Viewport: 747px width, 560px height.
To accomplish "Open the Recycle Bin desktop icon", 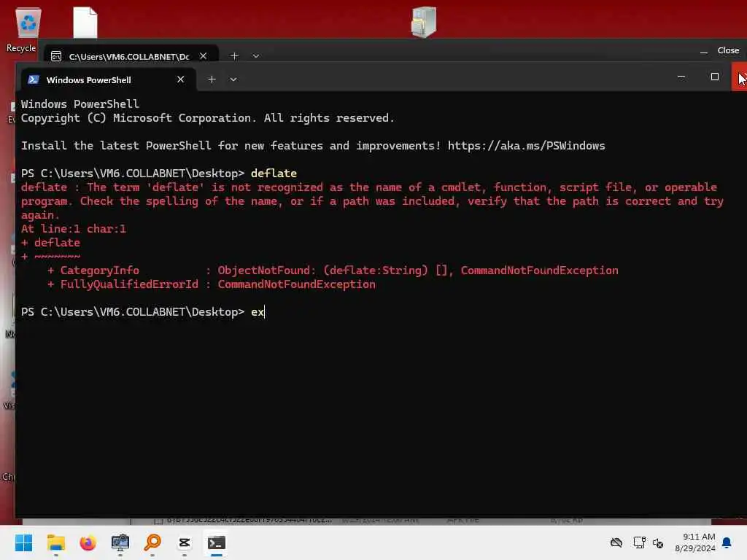I will click(28, 29).
